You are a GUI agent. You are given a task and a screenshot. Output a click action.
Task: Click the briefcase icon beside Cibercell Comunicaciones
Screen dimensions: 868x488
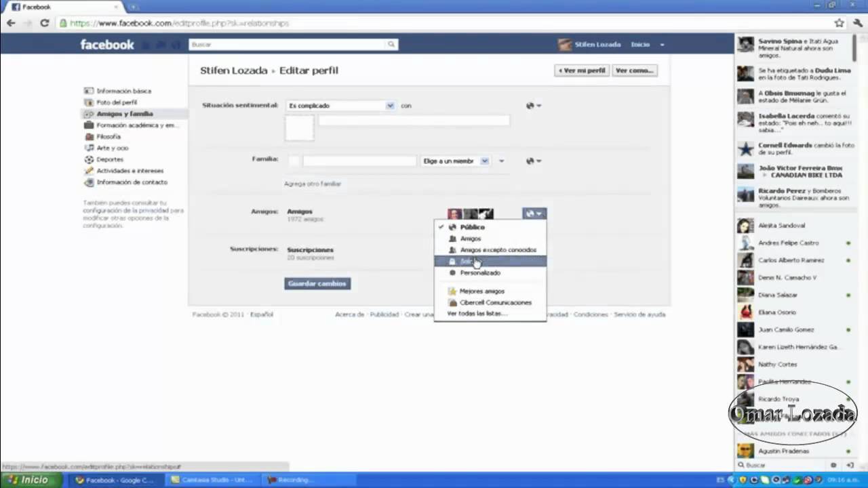coord(453,303)
